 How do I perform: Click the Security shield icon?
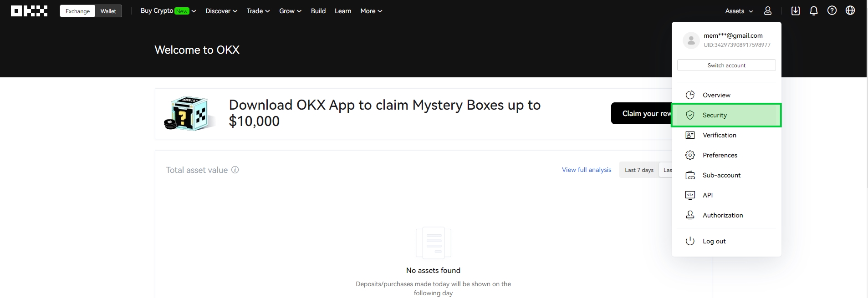(x=690, y=115)
